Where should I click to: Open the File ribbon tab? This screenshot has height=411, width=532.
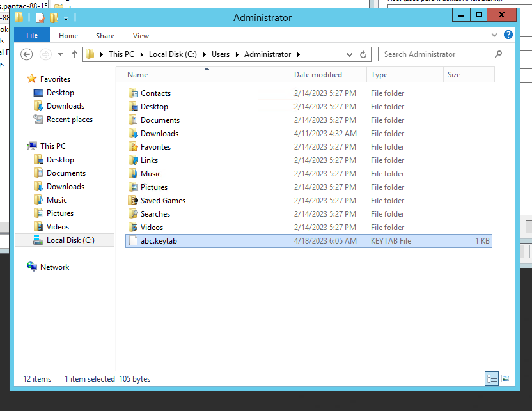(x=32, y=35)
